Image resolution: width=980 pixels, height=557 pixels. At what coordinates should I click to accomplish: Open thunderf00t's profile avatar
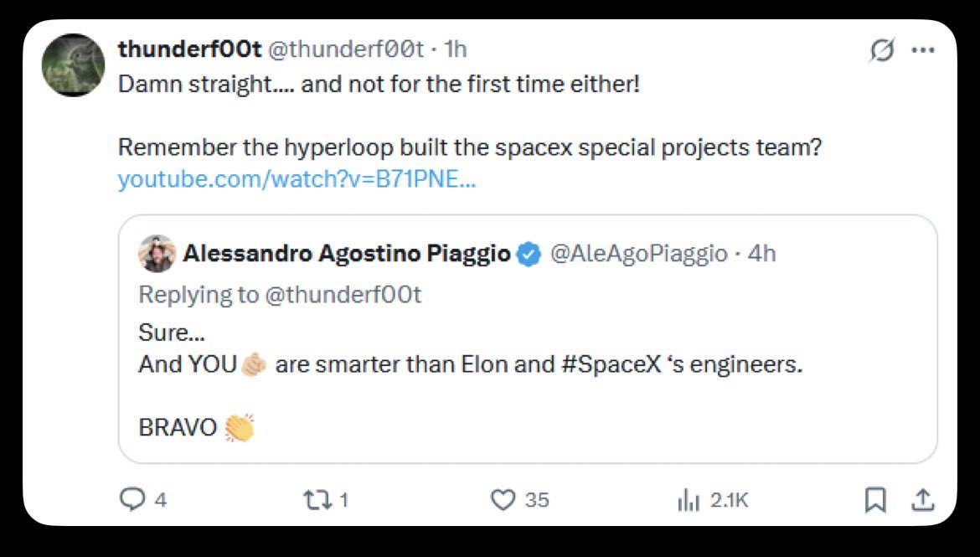point(74,65)
